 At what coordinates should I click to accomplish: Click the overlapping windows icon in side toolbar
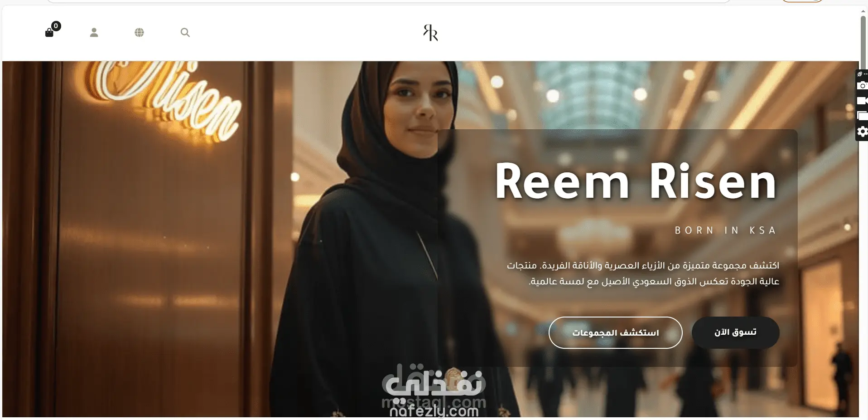tap(863, 116)
